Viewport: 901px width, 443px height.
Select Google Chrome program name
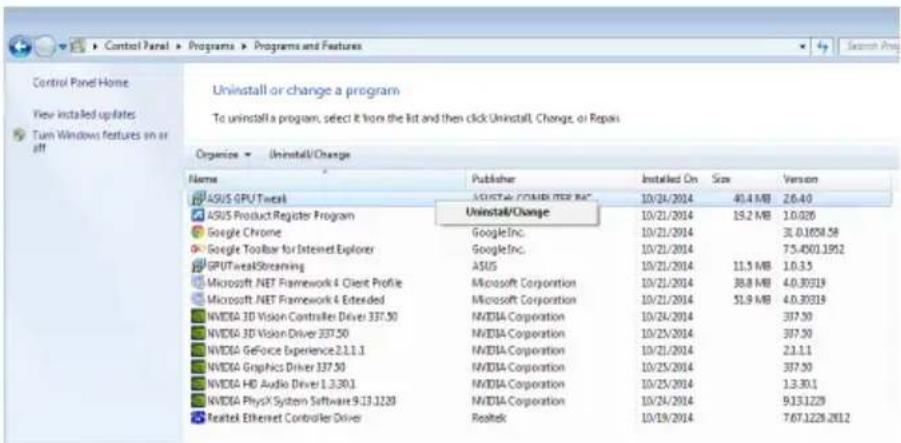(x=244, y=233)
